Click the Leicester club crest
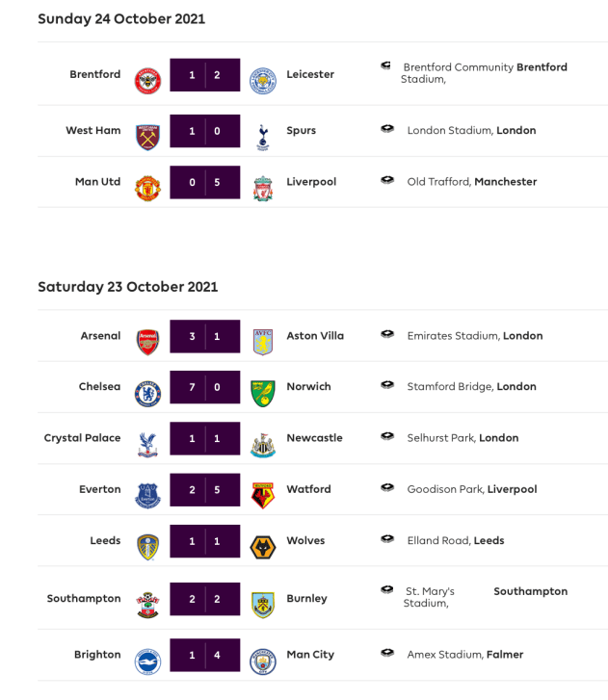The image size is (608, 700). (263, 80)
